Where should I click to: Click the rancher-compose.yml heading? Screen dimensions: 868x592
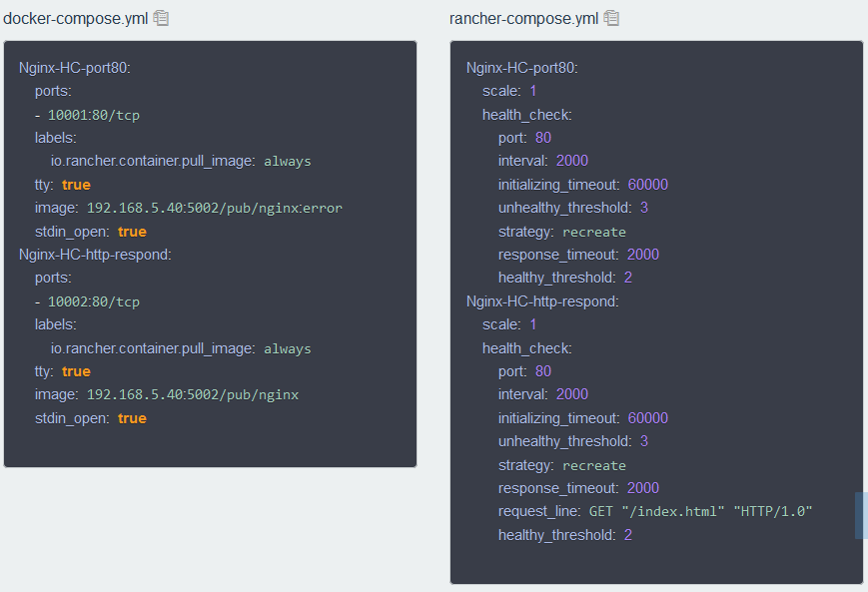point(523,18)
